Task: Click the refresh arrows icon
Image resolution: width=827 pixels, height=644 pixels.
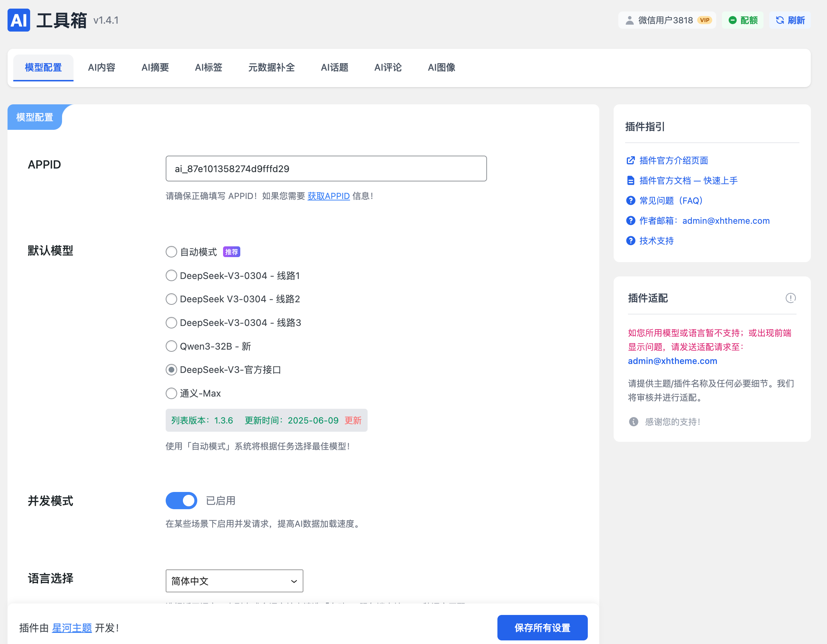Action: (780, 20)
